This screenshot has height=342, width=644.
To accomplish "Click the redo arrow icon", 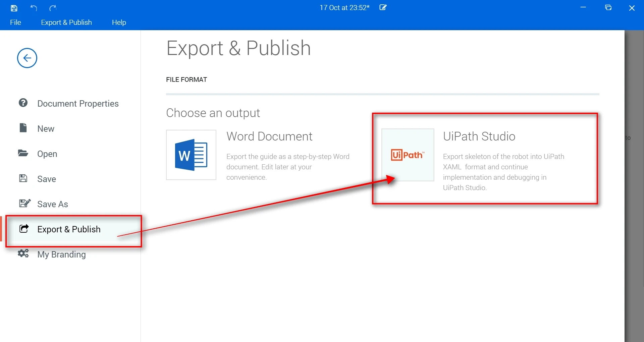I will [53, 8].
